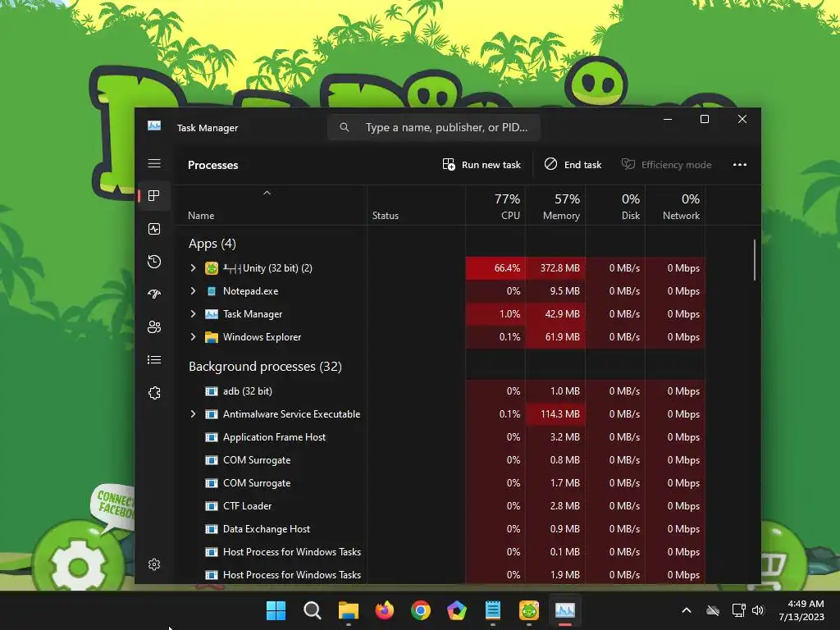Viewport: 840px width, 630px height.
Task: Click the processes list vertical scrollbar
Action: coord(755,260)
